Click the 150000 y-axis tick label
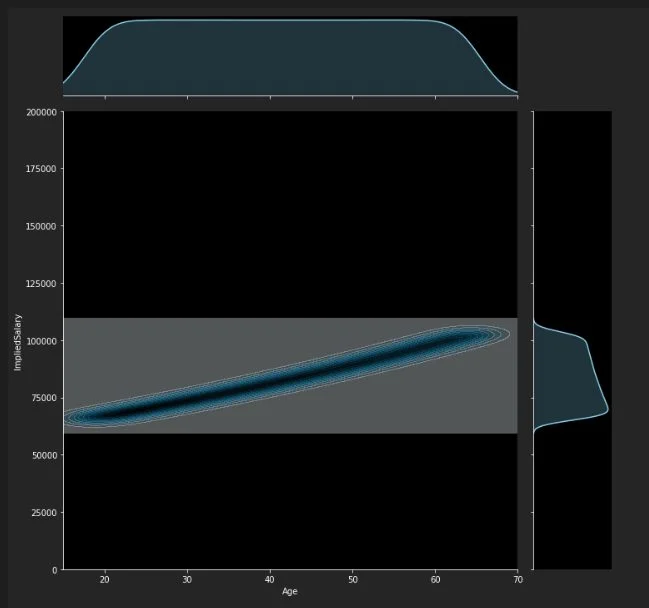The image size is (649, 608). (41, 226)
